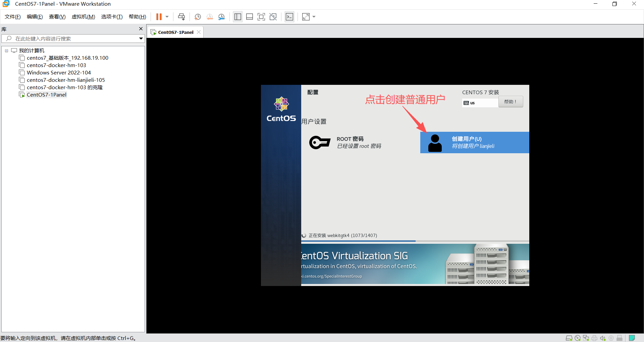Viewport: 644px width, 342px height.
Task: Click the USB device status icon
Action: [x=620, y=338]
